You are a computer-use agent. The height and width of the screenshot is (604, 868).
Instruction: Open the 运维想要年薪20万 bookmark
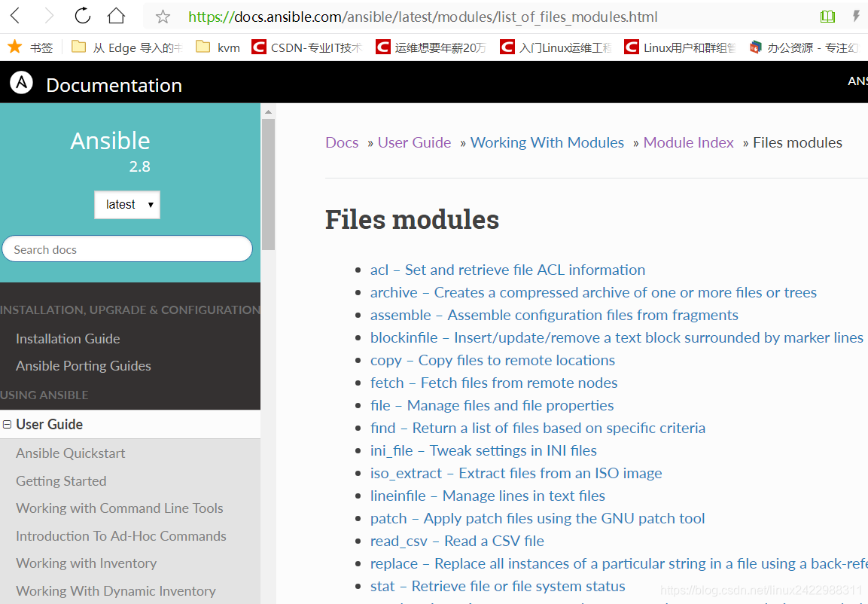click(x=431, y=47)
